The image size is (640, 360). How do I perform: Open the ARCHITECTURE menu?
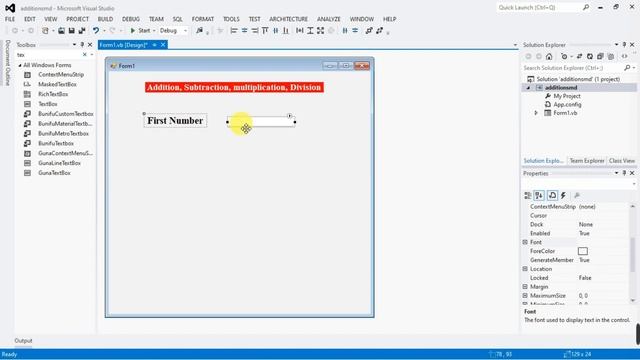click(x=288, y=19)
